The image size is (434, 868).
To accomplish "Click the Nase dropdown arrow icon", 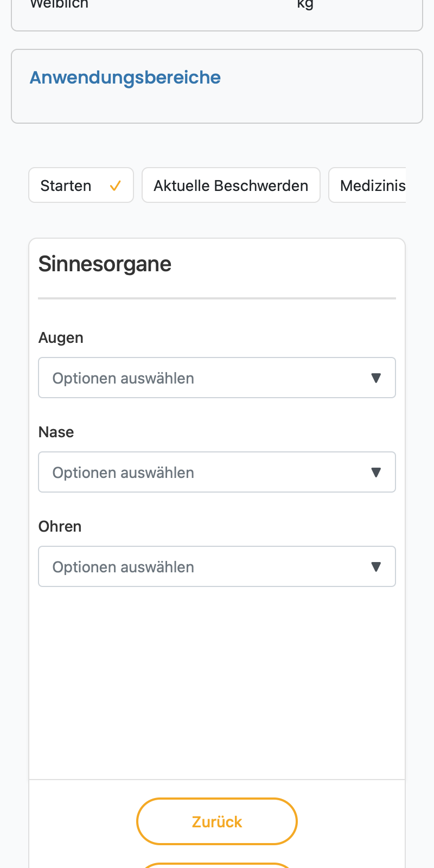I will [x=376, y=473].
